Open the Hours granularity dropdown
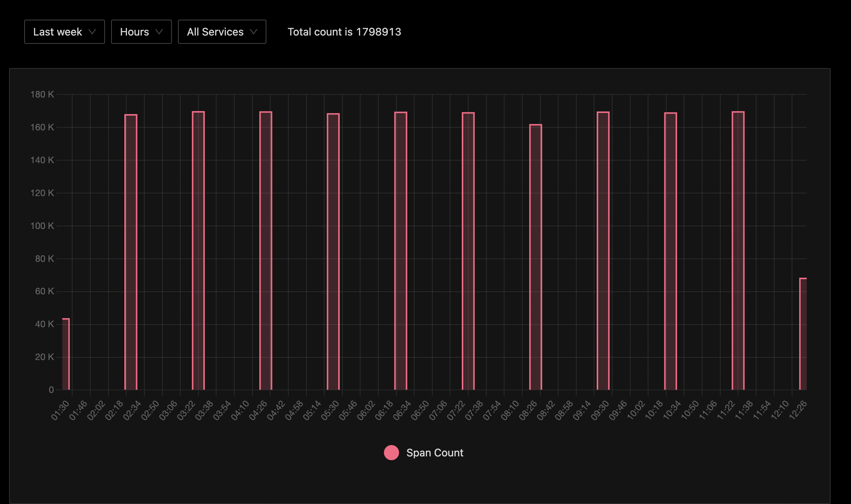Viewport: 851px width, 504px height. pos(141,32)
